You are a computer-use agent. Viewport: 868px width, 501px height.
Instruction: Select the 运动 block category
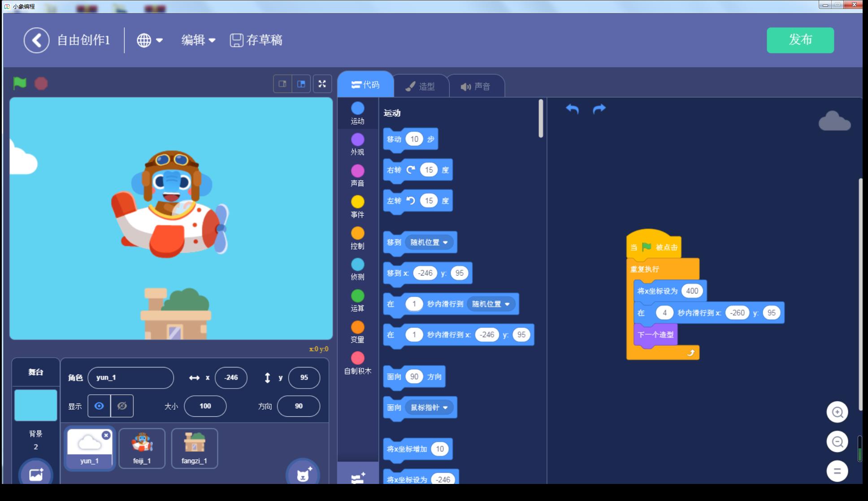click(x=357, y=113)
